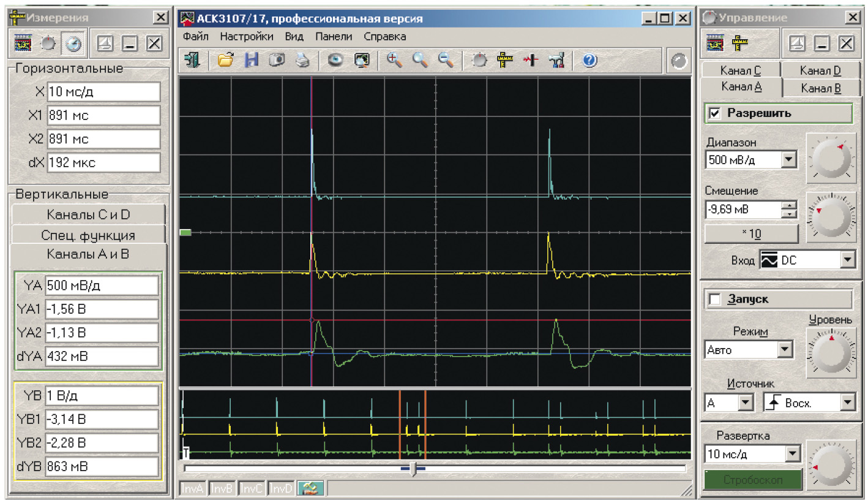868x503 pixels.
Task: Click the Каналы A и B button
Action: tap(88, 254)
